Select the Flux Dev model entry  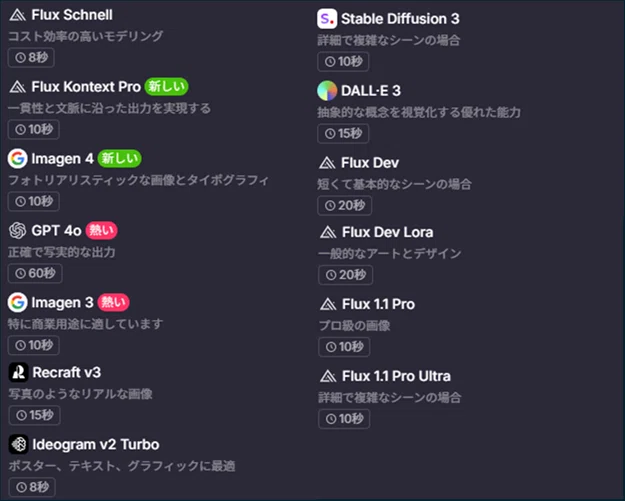(395, 185)
